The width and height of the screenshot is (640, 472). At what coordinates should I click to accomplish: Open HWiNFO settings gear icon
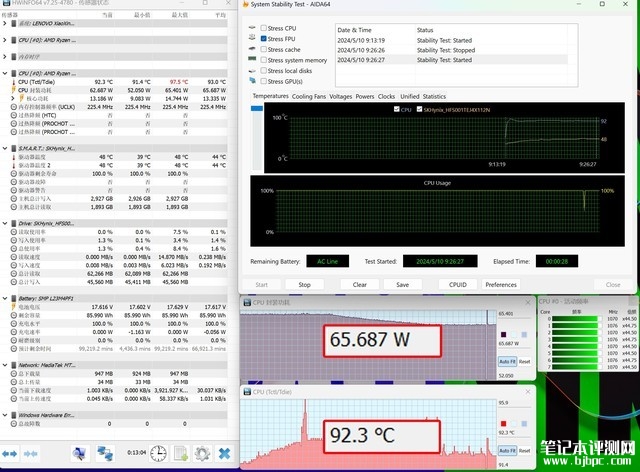point(202,453)
